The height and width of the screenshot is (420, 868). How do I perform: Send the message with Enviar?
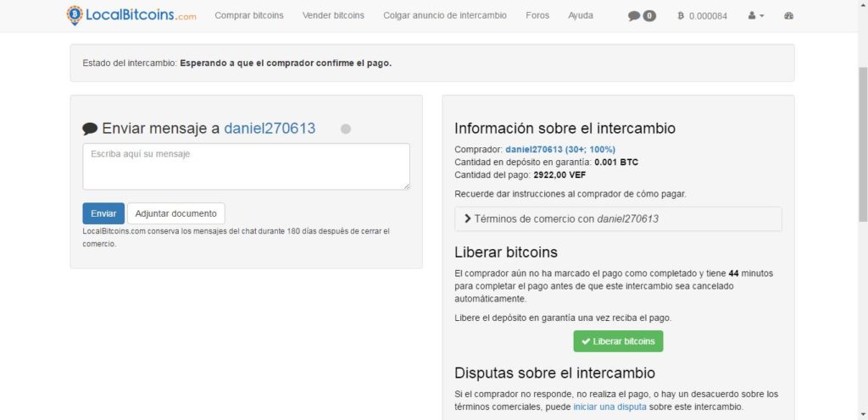[103, 213]
